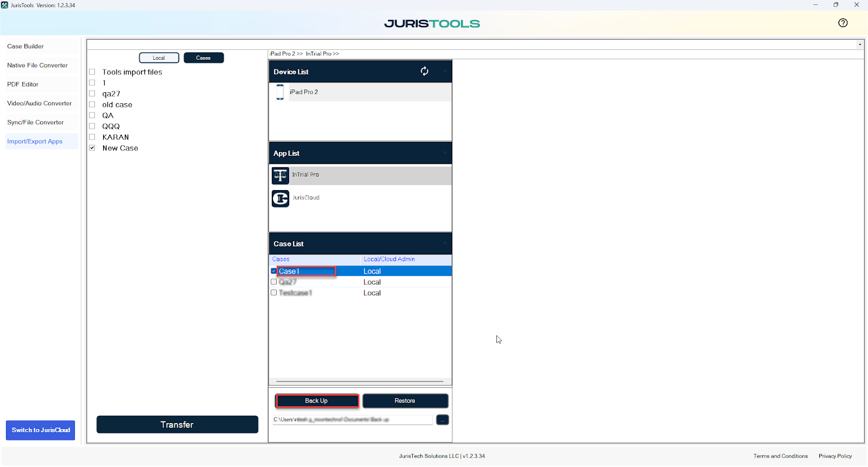Uncheck the Case1 checkbox in Case List
Image resolution: width=868 pixels, height=467 pixels.
coord(274,271)
